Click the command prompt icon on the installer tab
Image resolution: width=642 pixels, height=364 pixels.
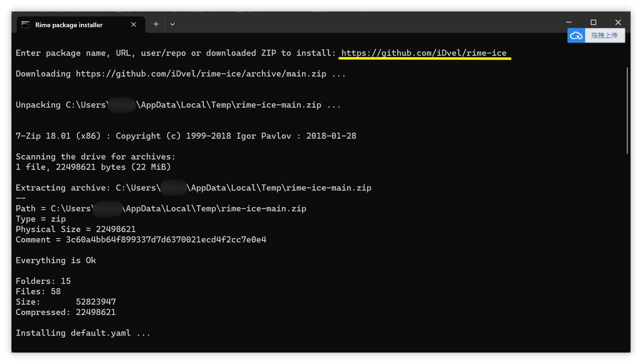pos(25,24)
